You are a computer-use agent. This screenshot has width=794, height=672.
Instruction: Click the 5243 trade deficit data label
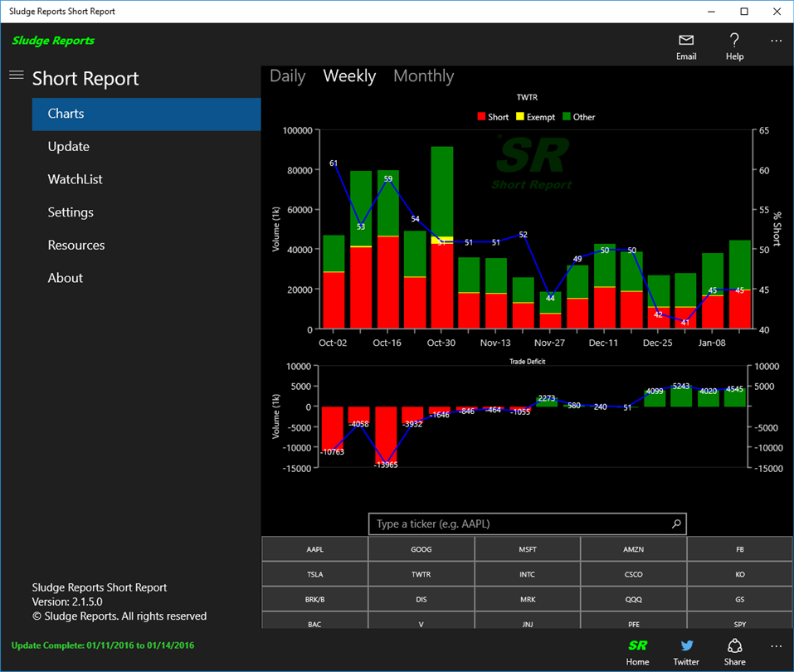(x=681, y=386)
